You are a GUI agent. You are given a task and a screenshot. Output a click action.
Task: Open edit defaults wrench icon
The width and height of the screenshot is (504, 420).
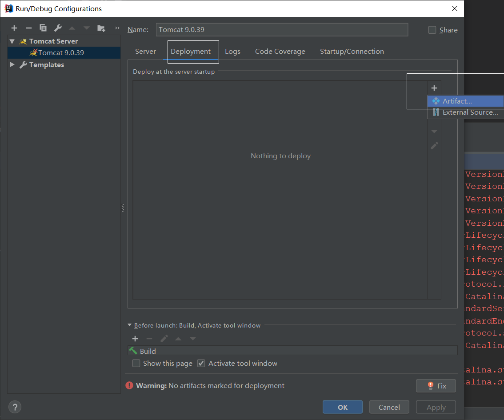(58, 28)
